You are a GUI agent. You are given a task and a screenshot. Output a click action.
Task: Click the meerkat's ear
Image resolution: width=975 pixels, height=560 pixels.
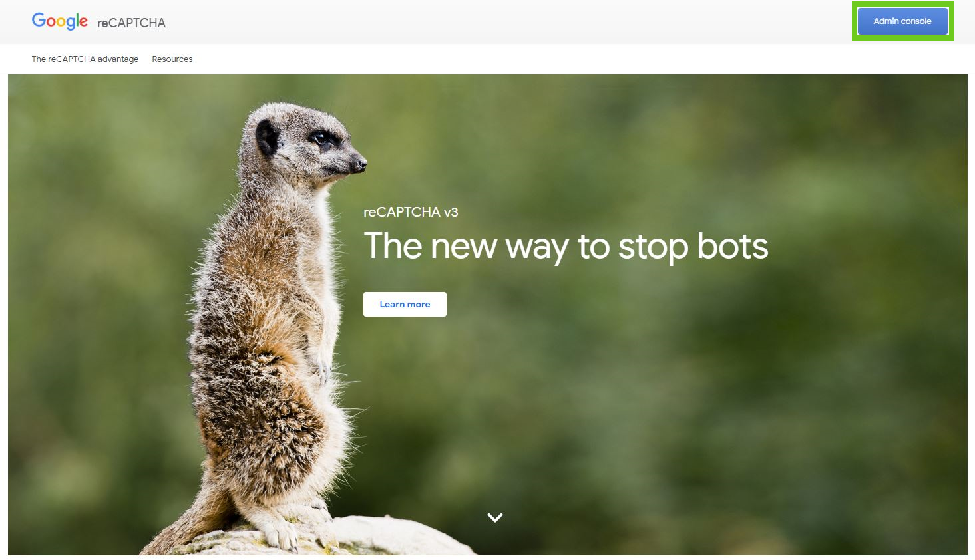point(268,138)
